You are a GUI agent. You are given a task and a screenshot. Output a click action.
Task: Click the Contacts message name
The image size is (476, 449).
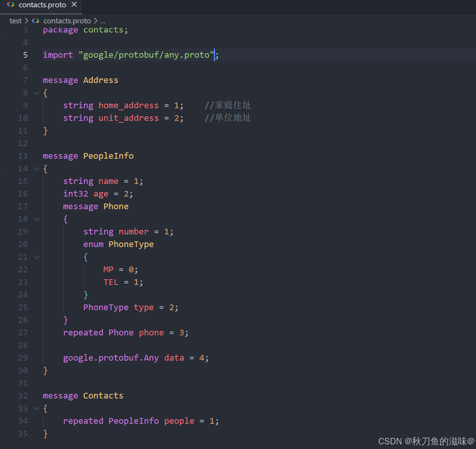[x=103, y=396]
